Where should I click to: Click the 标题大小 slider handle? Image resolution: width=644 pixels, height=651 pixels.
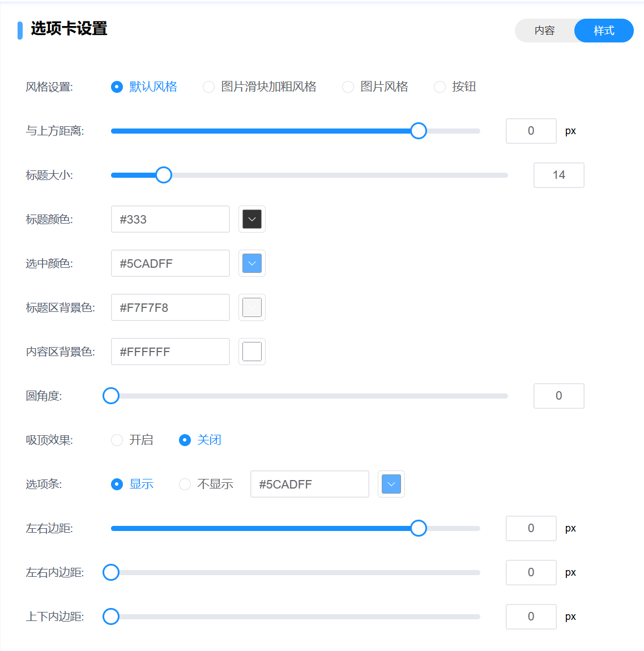164,175
